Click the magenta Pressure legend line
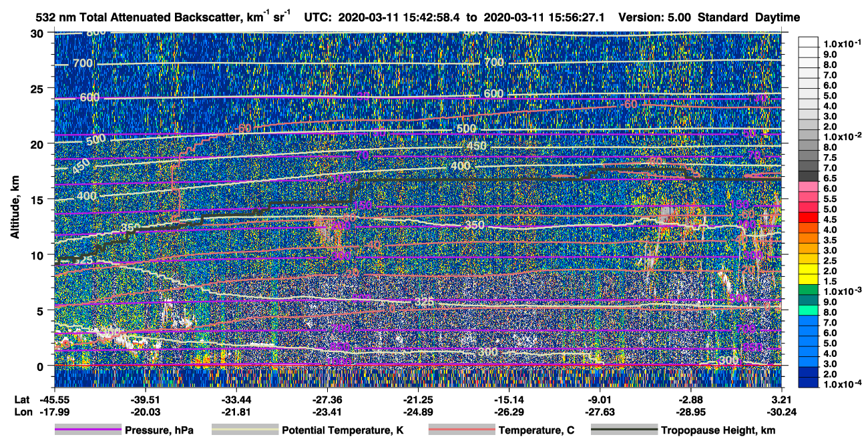 click(x=88, y=430)
